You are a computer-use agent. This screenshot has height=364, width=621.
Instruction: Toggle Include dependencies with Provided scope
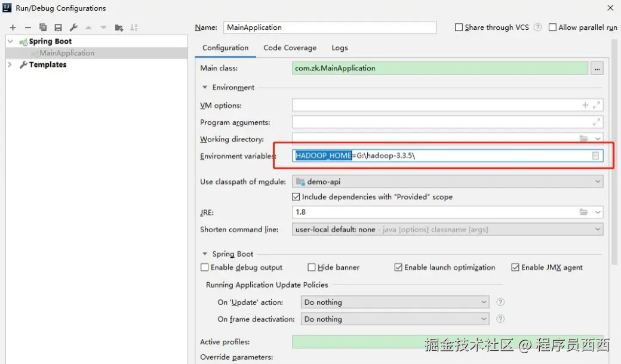pyautogui.click(x=296, y=197)
